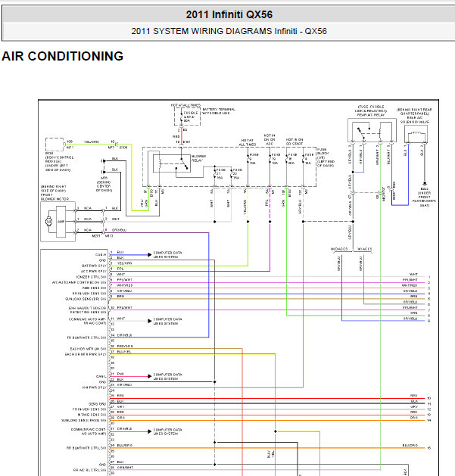Image resolution: width=455 pixels, height=476 pixels.
Task: Click the 'HOT IN ON OR ACC' label
Action: tap(270, 140)
